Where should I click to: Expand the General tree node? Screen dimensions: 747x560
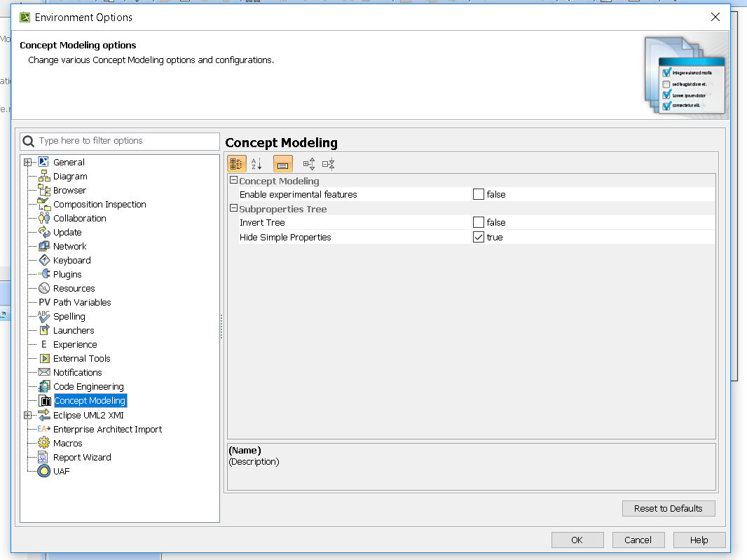point(28,162)
